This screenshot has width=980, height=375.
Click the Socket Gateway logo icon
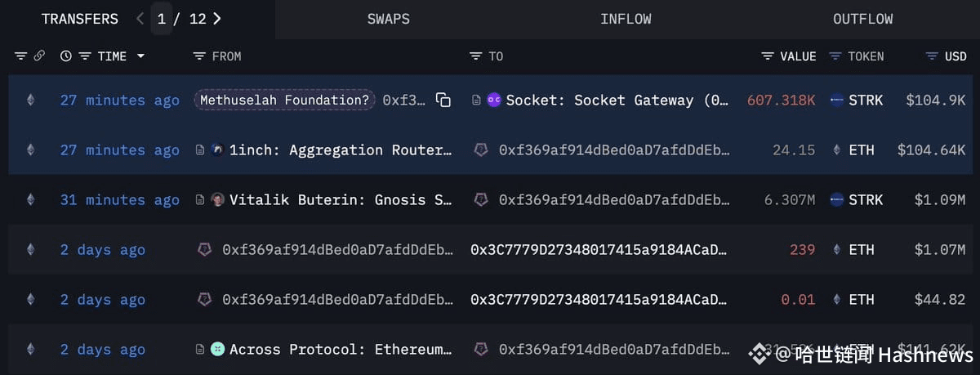494,100
